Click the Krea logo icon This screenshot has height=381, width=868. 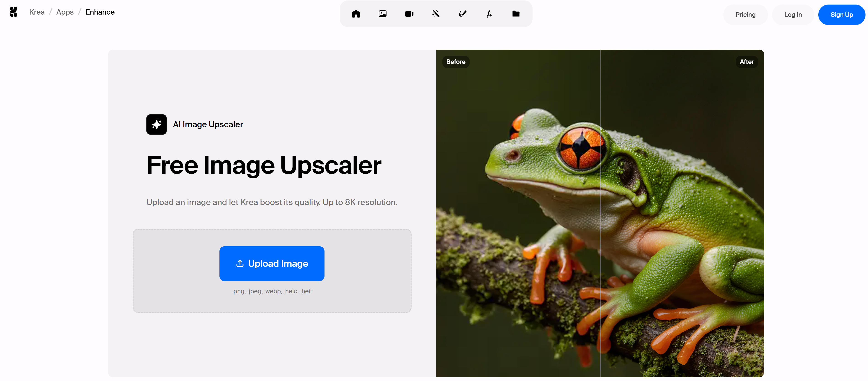tap(13, 12)
